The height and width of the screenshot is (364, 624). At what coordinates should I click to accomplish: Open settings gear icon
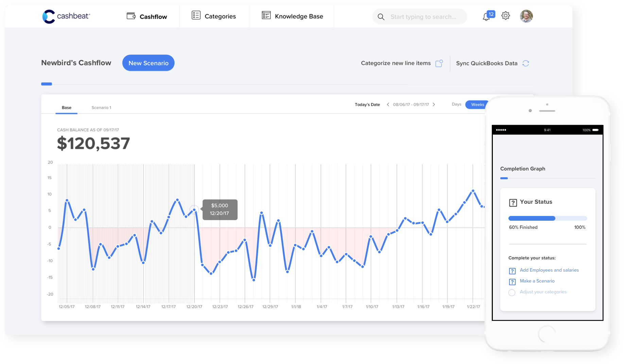pos(505,16)
